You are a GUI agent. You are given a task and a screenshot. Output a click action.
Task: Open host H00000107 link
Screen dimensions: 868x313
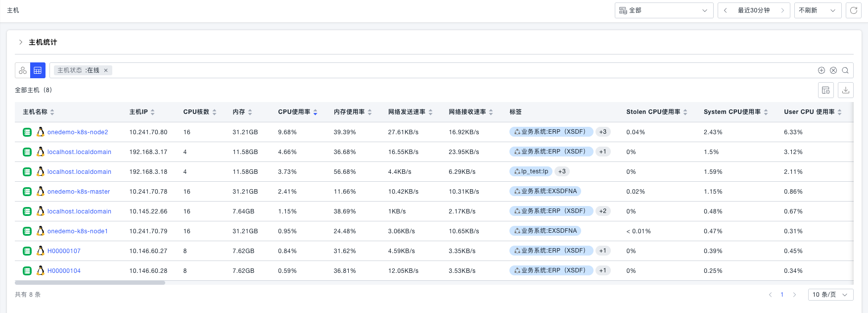click(x=64, y=251)
